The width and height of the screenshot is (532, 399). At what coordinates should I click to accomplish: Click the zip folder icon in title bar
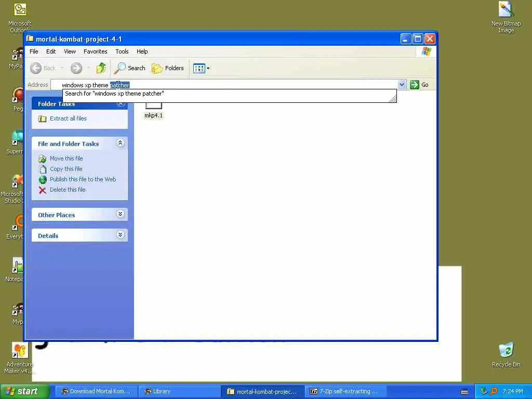tap(30, 38)
